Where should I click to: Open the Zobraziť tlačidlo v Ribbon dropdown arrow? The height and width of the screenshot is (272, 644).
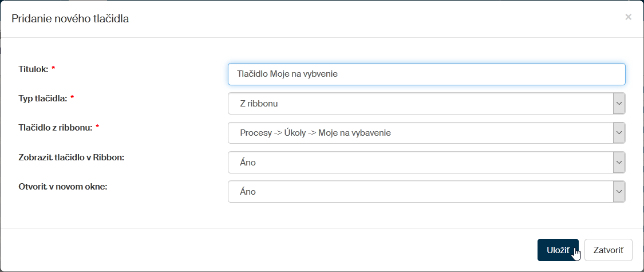(x=619, y=163)
